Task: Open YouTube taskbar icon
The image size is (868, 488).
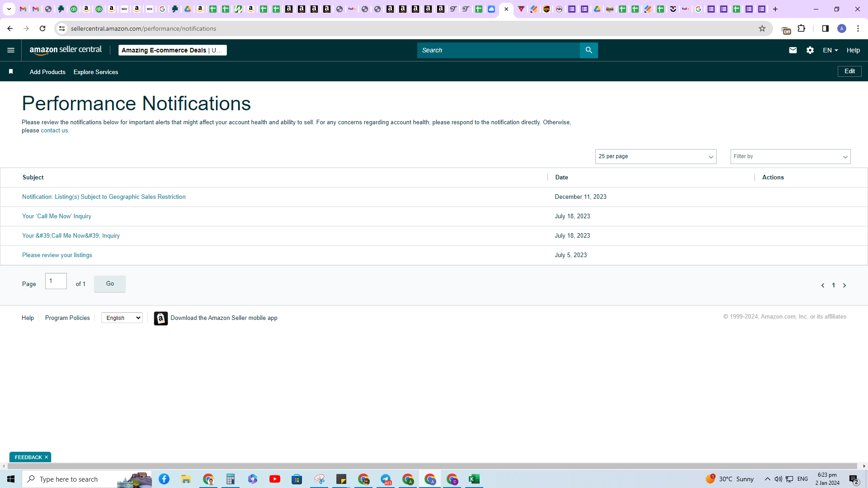Action: point(274,479)
